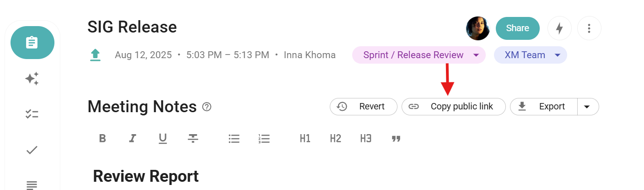Click the lightning bolt icon
Viewport: 644px width, 190px height.
pyautogui.click(x=559, y=28)
